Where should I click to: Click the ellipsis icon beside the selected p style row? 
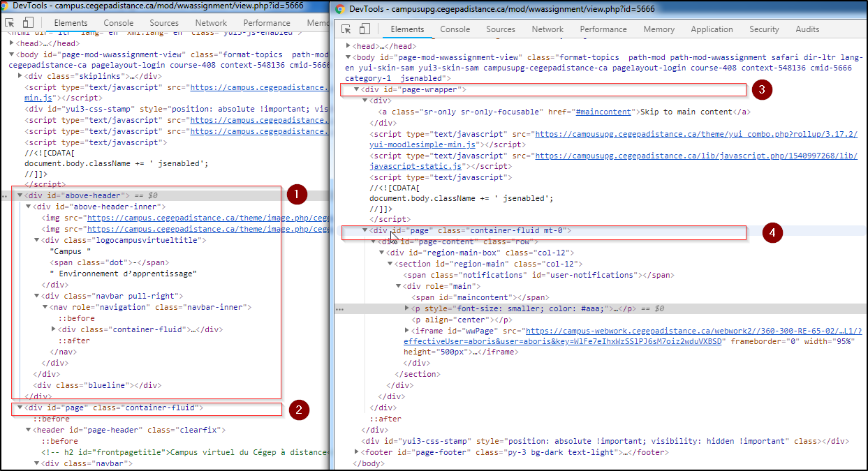click(339, 308)
